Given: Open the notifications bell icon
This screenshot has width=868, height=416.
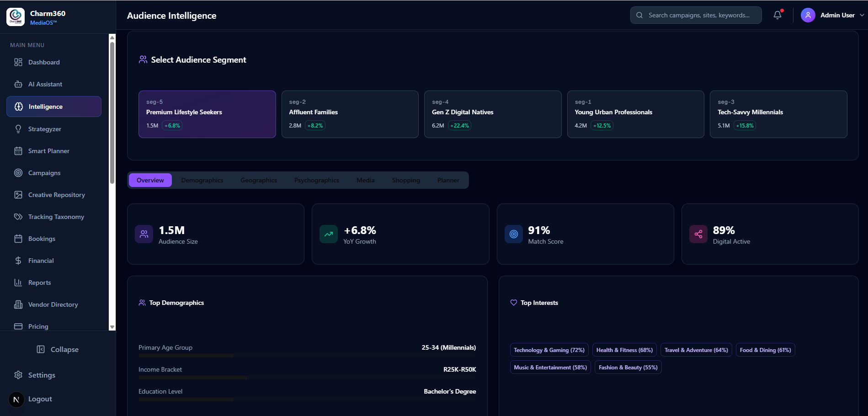Looking at the screenshot, I should (777, 15).
